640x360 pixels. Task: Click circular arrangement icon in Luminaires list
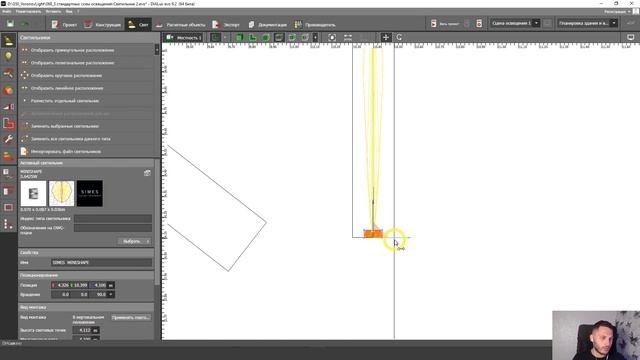coord(24,76)
